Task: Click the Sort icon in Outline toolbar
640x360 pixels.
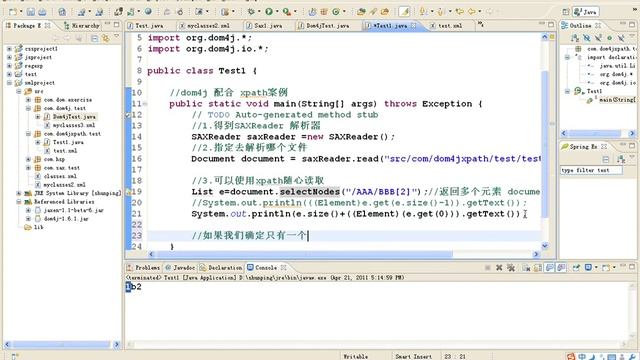Action: coord(575,38)
